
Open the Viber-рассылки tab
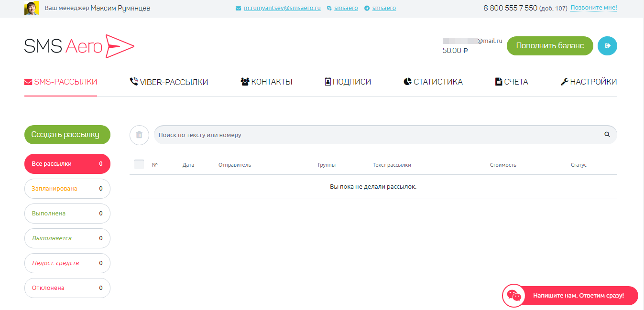[169, 82]
